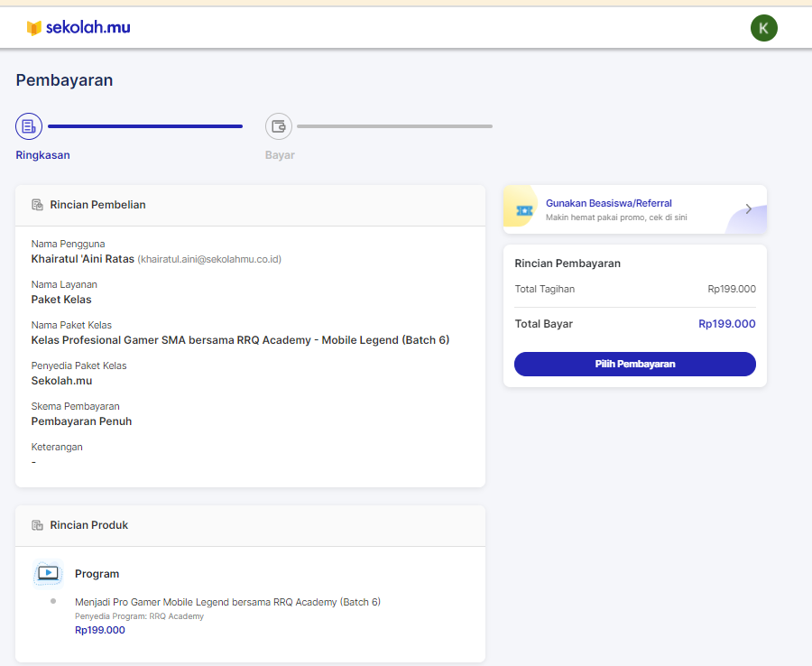Screen dimensions: 812x666
Task: Select the Skema Pembayaran label
Action: (75, 406)
